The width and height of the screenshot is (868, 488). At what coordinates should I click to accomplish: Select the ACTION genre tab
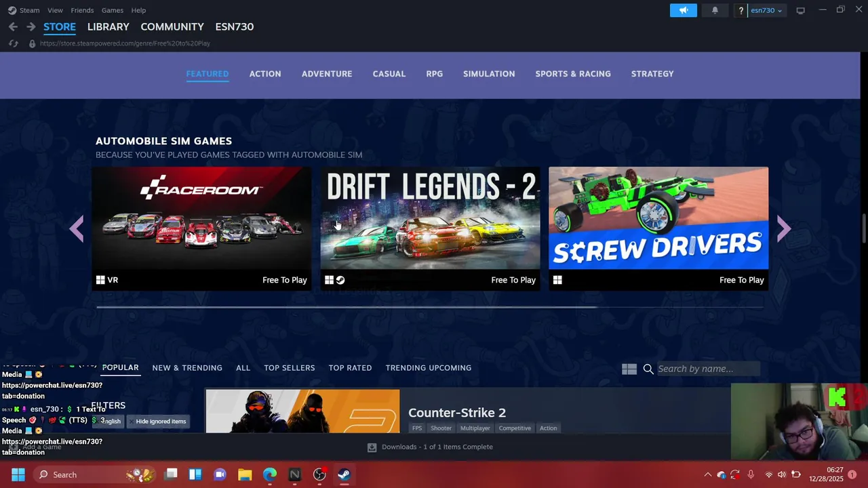(265, 74)
